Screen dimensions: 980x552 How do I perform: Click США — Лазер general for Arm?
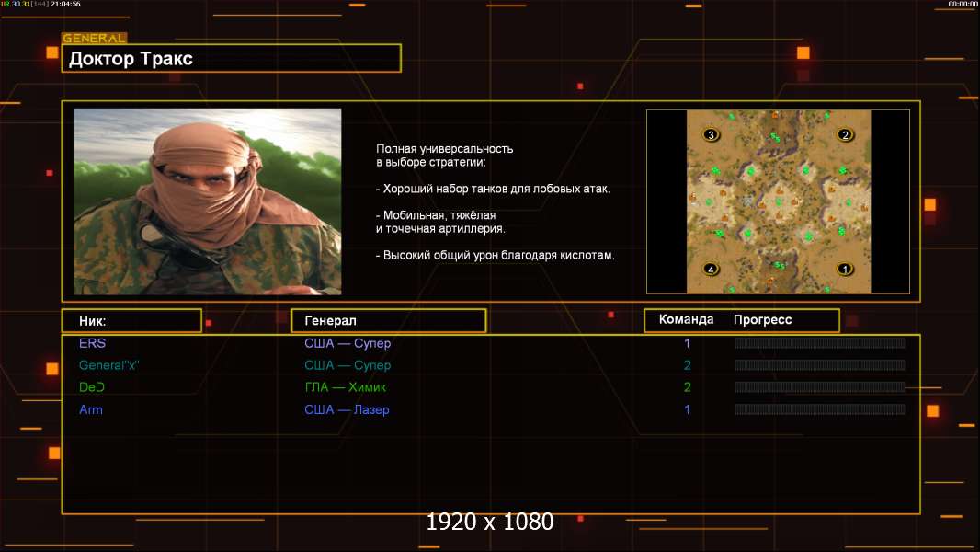pyautogui.click(x=347, y=409)
